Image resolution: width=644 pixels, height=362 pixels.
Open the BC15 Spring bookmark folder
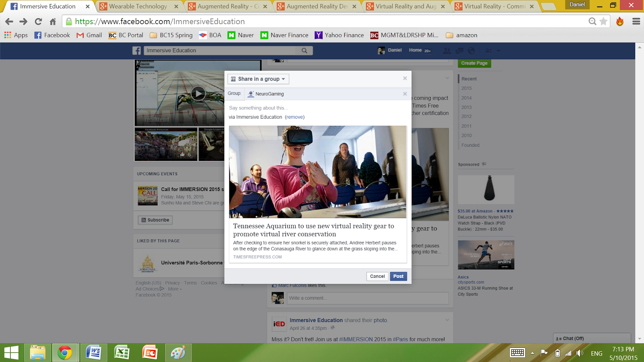(x=171, y=35)
